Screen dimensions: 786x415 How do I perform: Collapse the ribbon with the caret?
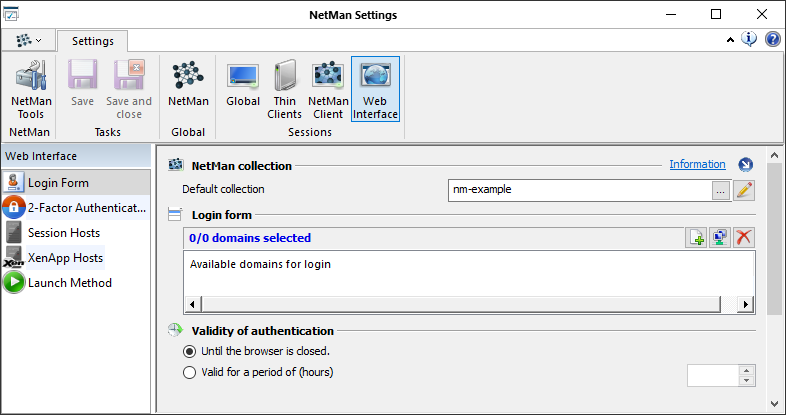tap(730, 40)
